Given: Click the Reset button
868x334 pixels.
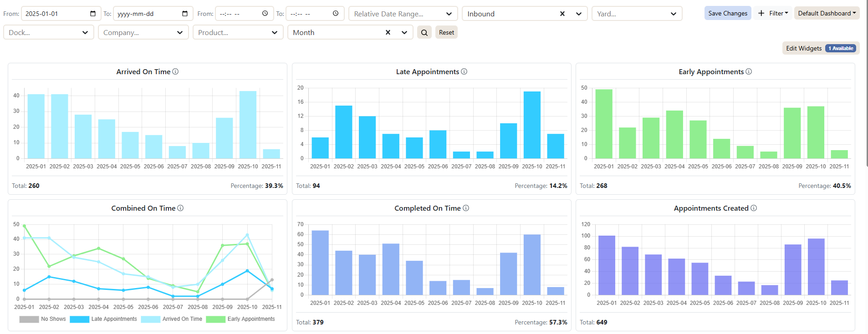Looking at the screenshot, I should (446, 32).
